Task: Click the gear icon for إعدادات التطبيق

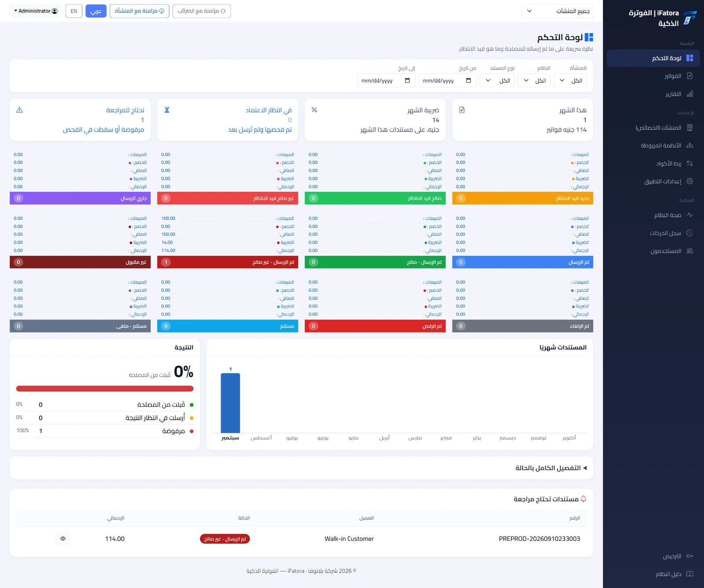Action: [689, 181]
